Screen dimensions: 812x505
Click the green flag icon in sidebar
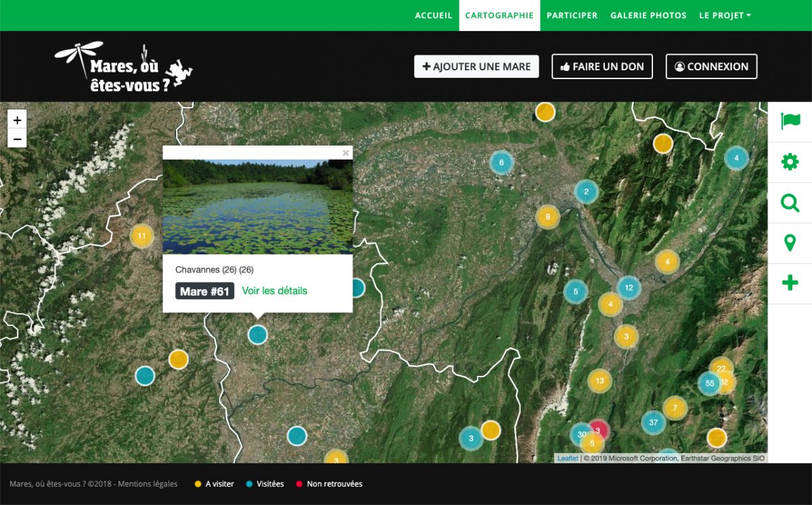[x=790, y=122]
